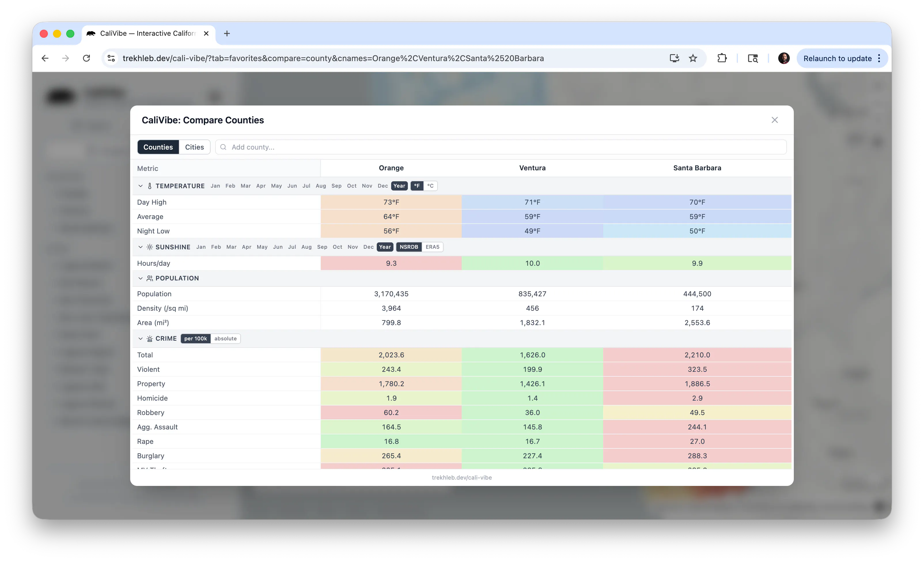The width and height of the screenshot is (924, 562).
Task: Click the Add county search field
Action: [x=501, y=147]
